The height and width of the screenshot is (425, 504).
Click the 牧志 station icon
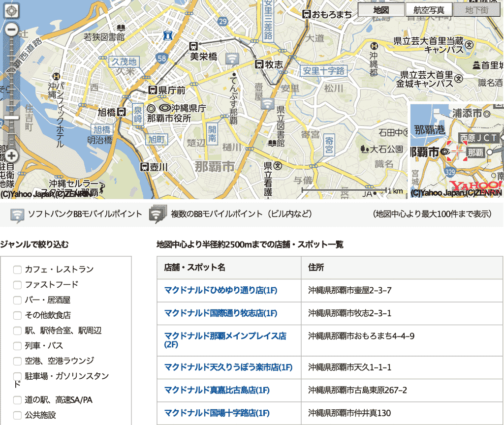[259, 64]
